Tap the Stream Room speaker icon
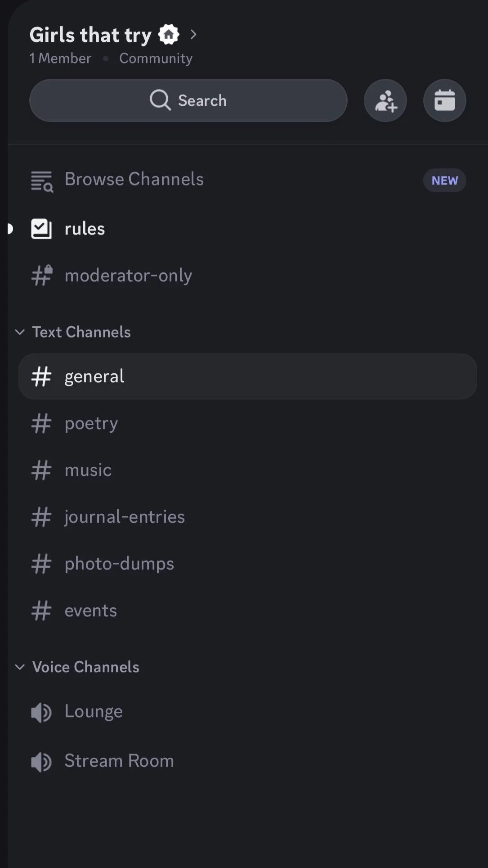The height and width of the screenshot is (868, 488). tap(41, 762)
